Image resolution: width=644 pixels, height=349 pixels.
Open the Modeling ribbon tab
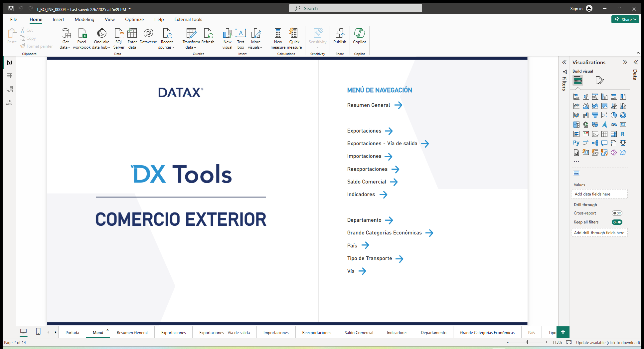(84, 19)
